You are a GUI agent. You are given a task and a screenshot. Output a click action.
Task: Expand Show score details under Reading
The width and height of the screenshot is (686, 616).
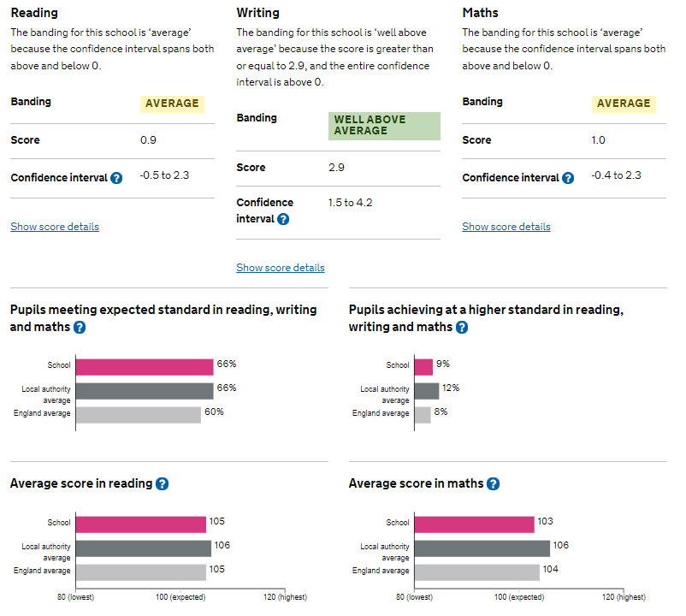coord(55,227)
